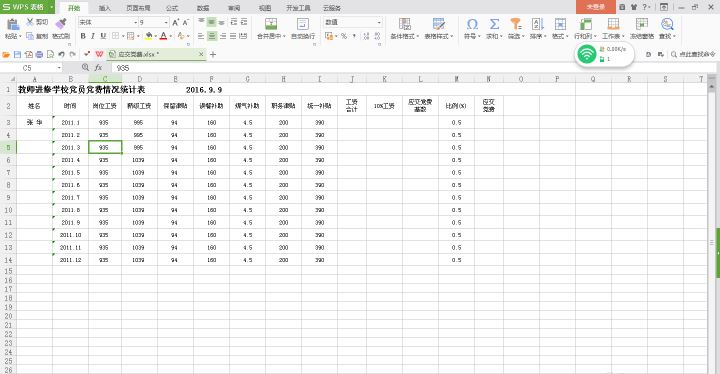
Task: Click the Wrap Text icon
Action: click(303, 24)
